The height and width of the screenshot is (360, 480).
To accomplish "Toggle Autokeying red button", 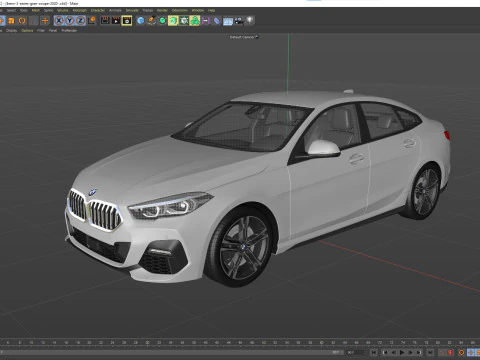I will point(451,352).
